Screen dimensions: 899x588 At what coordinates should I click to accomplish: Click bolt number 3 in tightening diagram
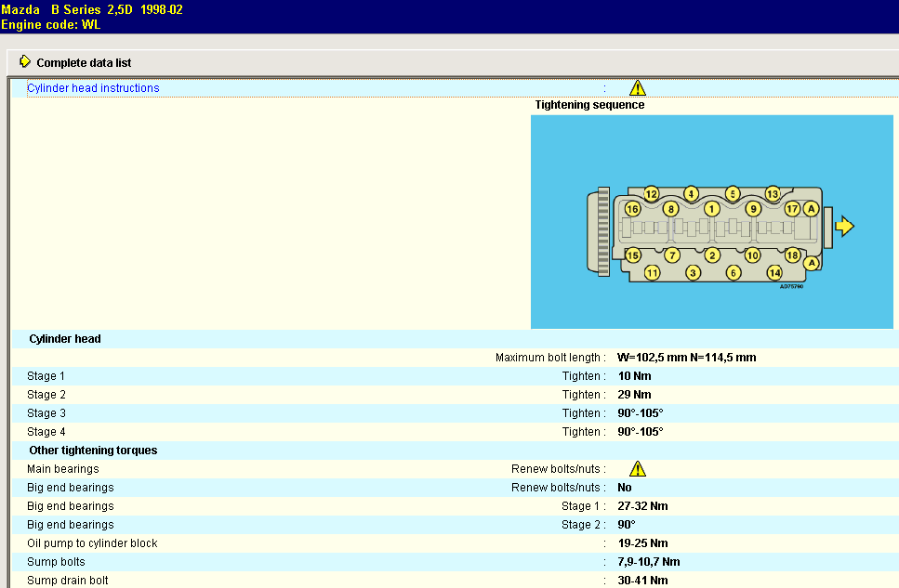693,273
